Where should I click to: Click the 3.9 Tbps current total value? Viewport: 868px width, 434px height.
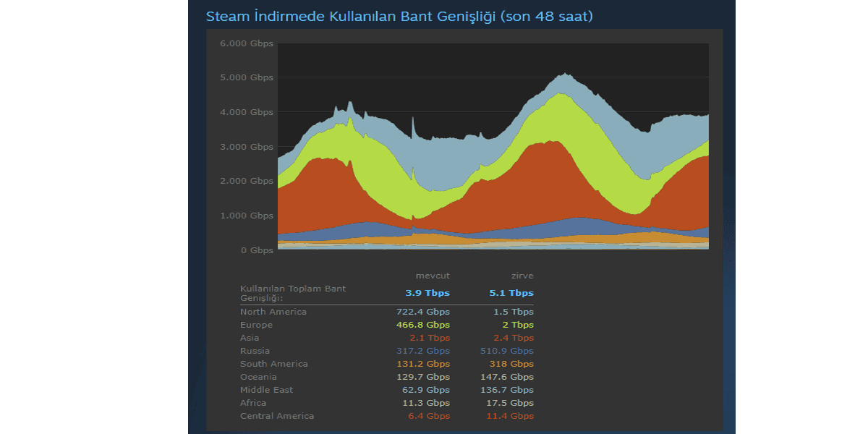point(427,293)
